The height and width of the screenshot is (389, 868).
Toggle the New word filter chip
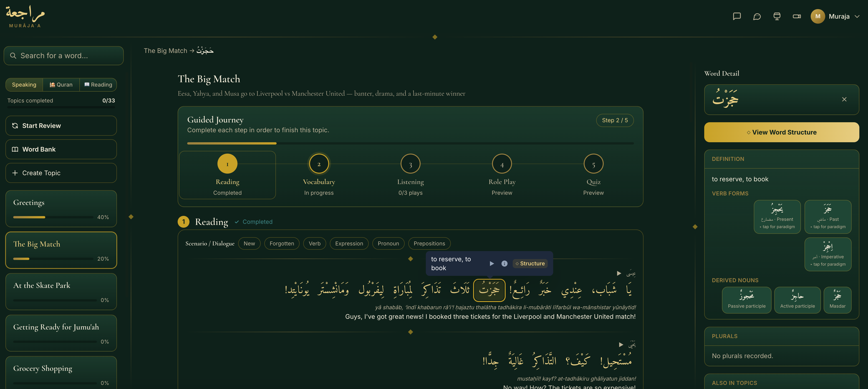[x=249, y=243]
